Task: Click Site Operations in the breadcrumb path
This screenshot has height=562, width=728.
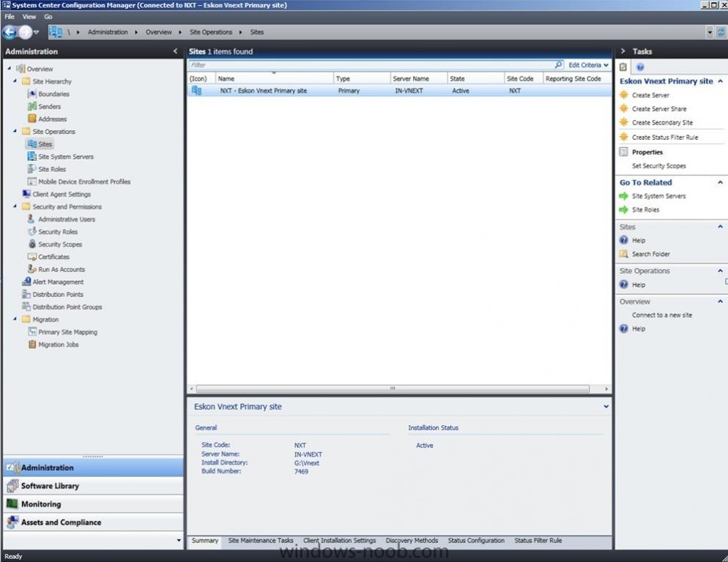Action: [x=211, y=32]
